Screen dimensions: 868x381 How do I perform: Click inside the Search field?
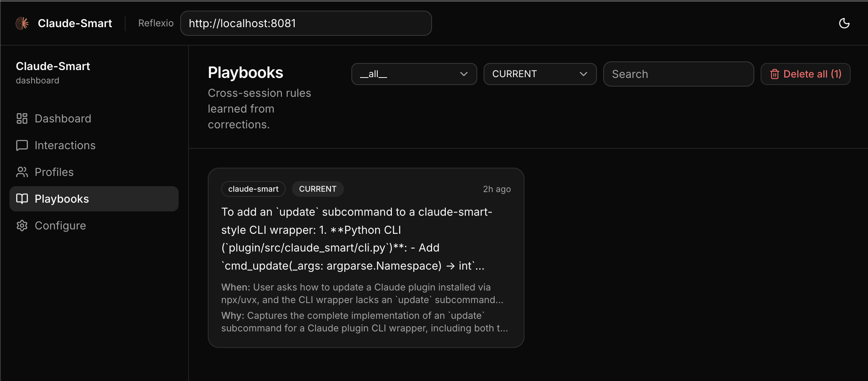click(x=678, y=74)
